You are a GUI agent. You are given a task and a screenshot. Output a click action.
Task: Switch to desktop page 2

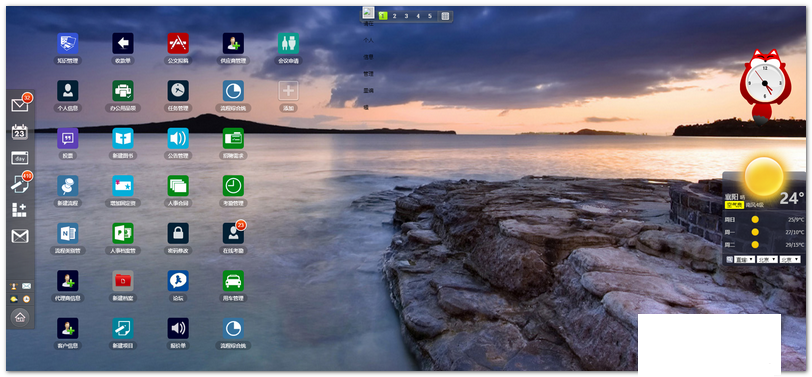coord(395,16)
